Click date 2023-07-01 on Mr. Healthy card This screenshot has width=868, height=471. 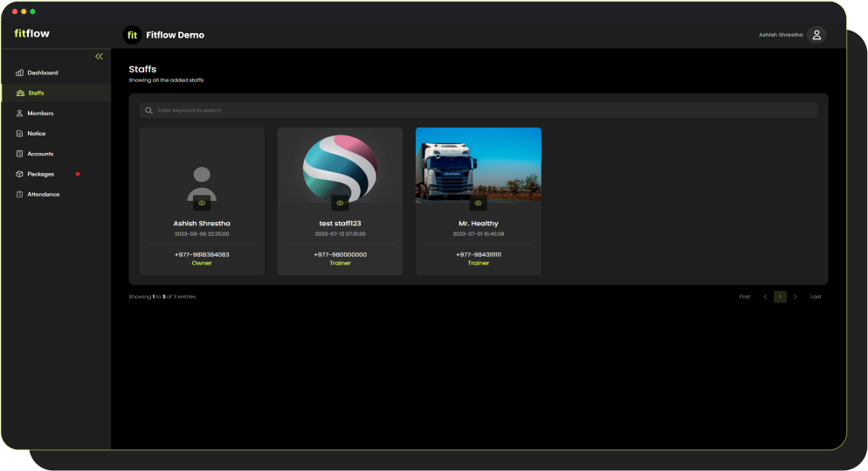pos(479,234)
